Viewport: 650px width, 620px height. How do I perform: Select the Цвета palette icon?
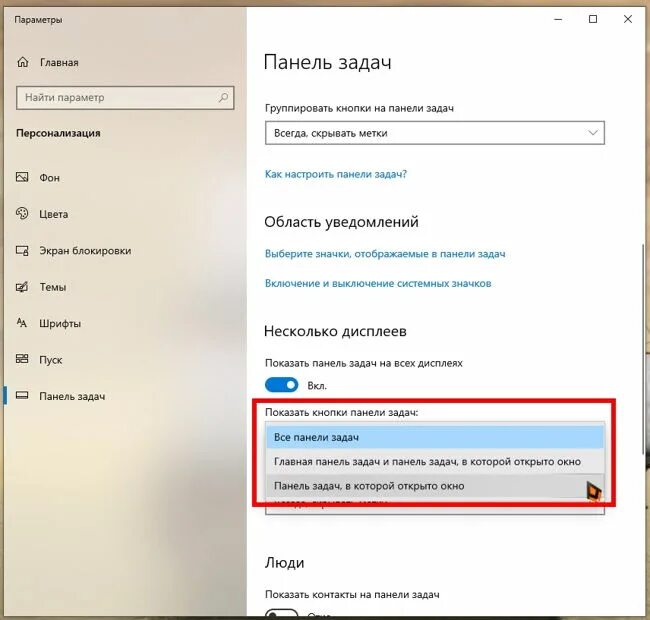tap(22, 214)
